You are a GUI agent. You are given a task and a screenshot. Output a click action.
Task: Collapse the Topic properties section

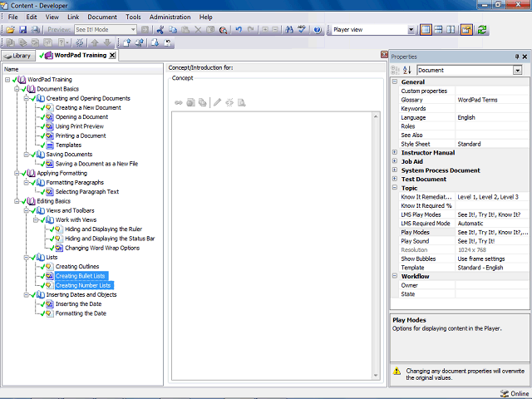tap(395, 188)
